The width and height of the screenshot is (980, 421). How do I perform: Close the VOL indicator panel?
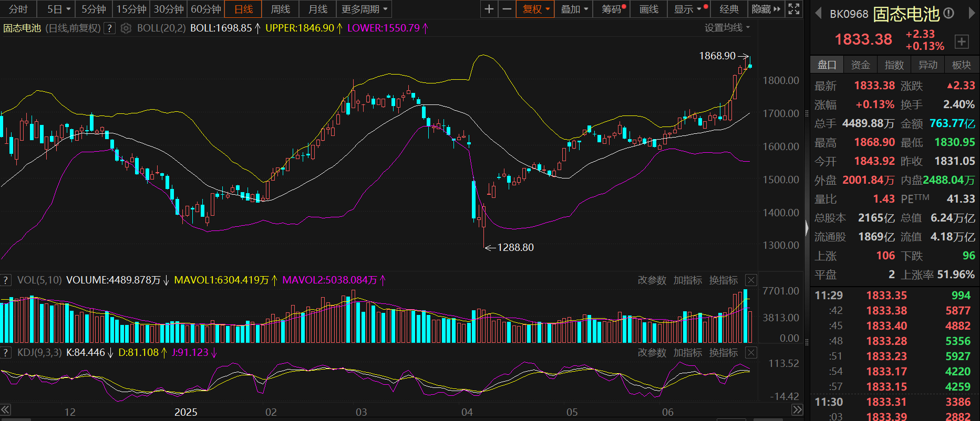(x=751, y=280)
